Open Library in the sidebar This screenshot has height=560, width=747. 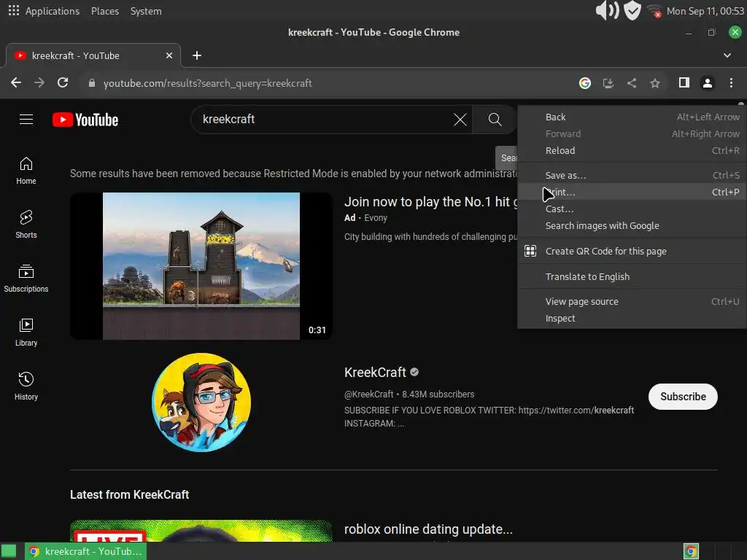26,332
